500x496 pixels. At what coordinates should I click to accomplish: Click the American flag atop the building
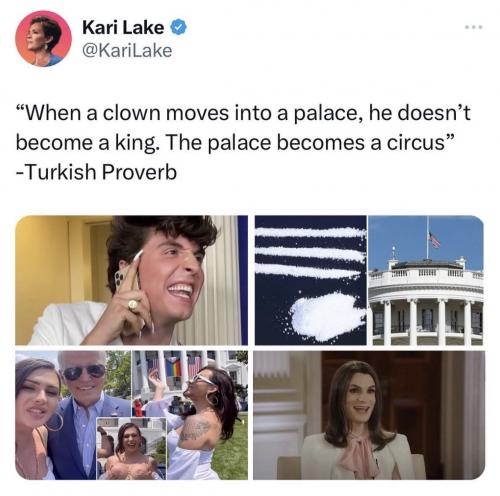(x=434, y=240)
